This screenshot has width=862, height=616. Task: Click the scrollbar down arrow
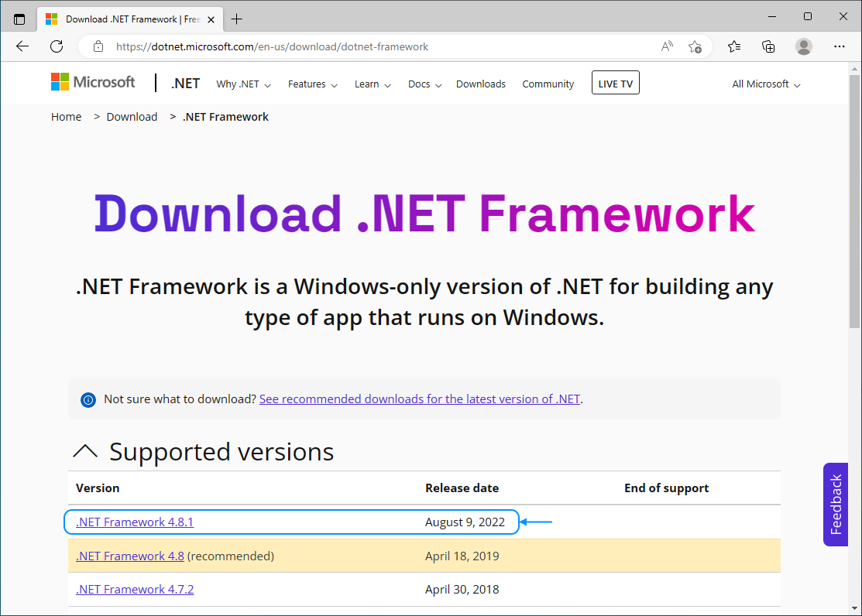pos(854,608)
